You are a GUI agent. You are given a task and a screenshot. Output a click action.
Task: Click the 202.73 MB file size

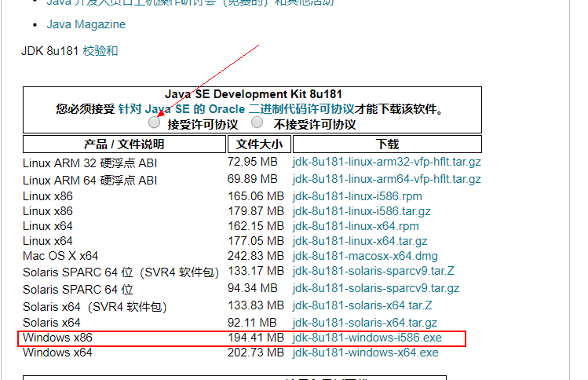256,353
